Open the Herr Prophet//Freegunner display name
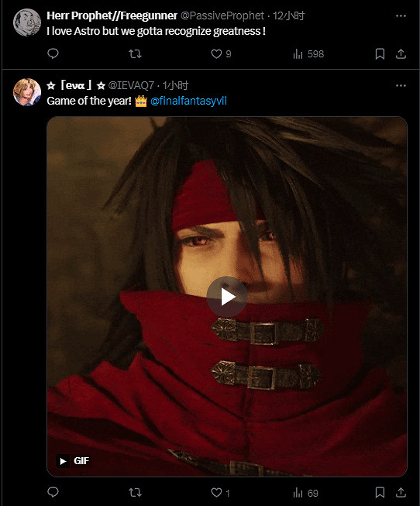Viewport: 420px width, 506px height. pos(112,15)
